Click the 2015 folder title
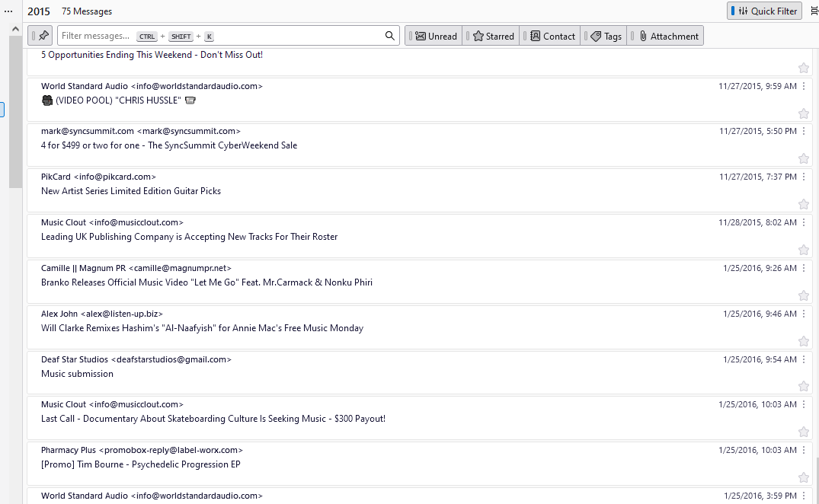Viewport: 819px width, 504px height. click(x=39, y=11)
